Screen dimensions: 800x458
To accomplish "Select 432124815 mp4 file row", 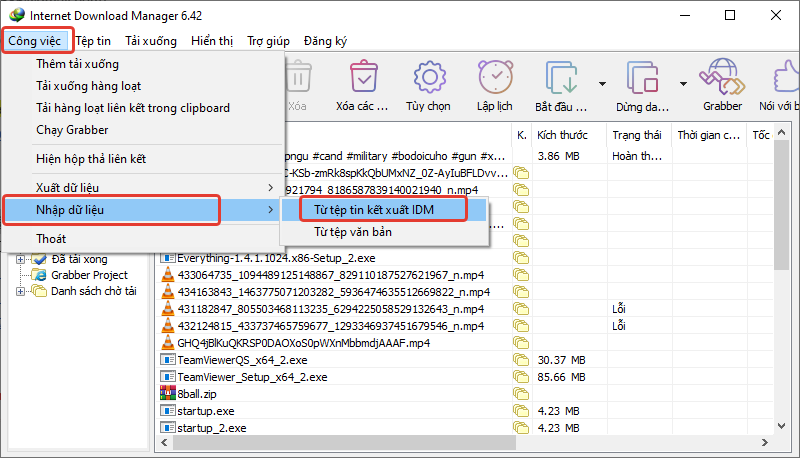I will click(331, 326).
